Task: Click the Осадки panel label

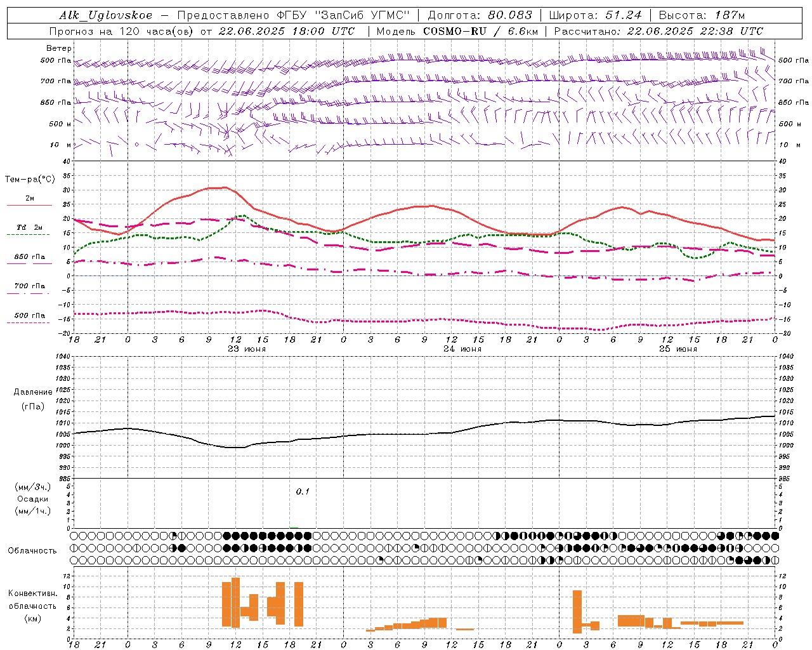Action: (x=33, y=499)
